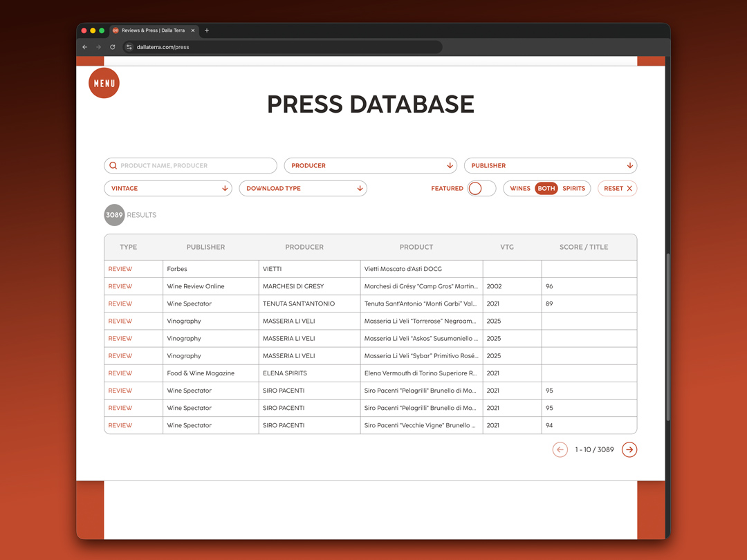Screen dimensions: 747x560
Task: Select the Reviews & Press browser tab
Action: [x=154, y=30]
